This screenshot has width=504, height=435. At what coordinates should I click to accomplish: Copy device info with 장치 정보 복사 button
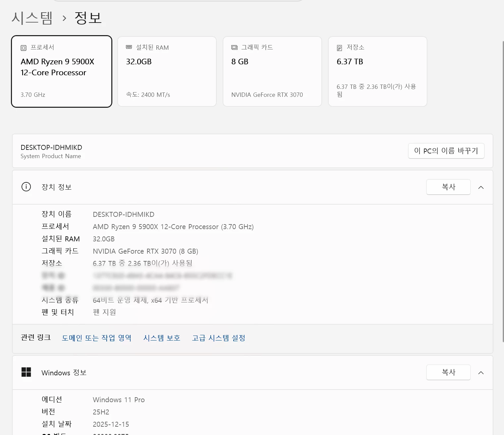(448, 187)
